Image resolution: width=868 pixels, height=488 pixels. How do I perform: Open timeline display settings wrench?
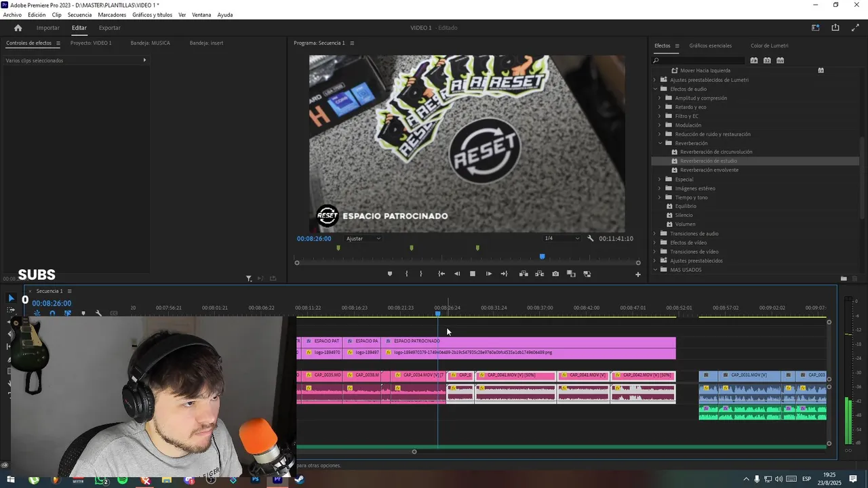tap(98, 313)
